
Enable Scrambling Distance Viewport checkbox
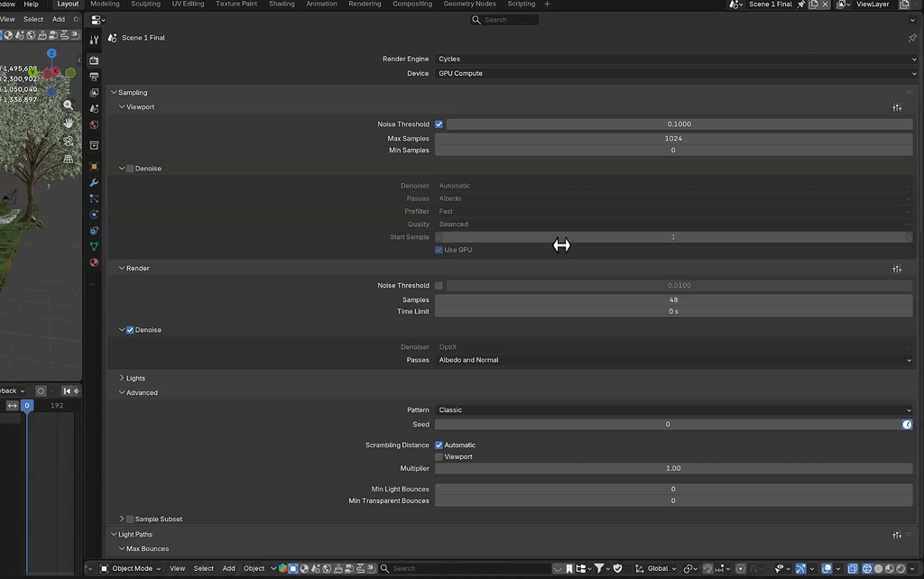click(439, 457)
